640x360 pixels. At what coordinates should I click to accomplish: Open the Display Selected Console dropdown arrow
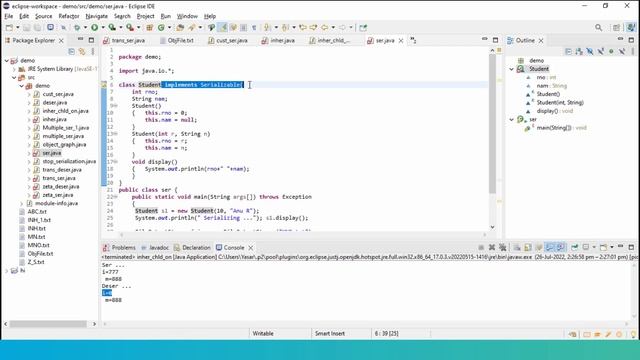pyautogui.click(x=594, y=247)
